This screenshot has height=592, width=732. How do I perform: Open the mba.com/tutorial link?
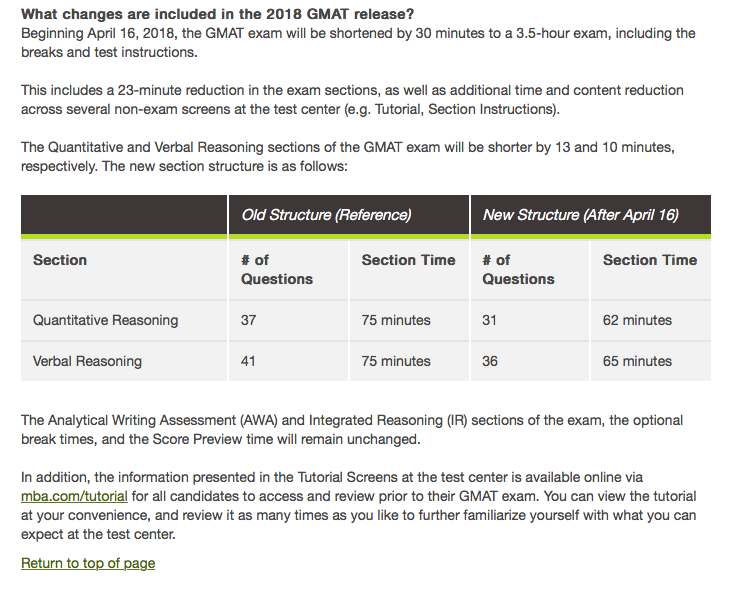click(71, 497)
